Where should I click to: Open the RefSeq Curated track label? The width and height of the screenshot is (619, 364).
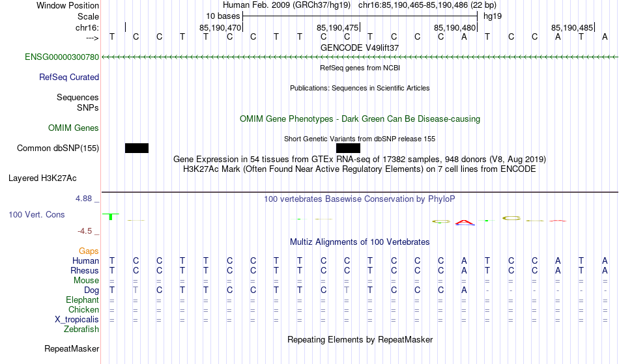click(x=69, y=77)
